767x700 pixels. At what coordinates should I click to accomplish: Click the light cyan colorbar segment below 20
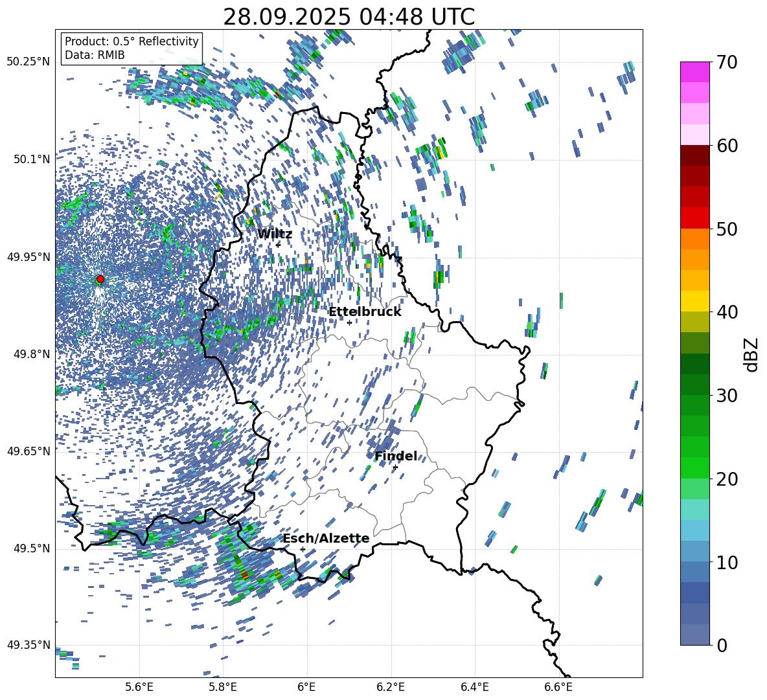point(695,510)
